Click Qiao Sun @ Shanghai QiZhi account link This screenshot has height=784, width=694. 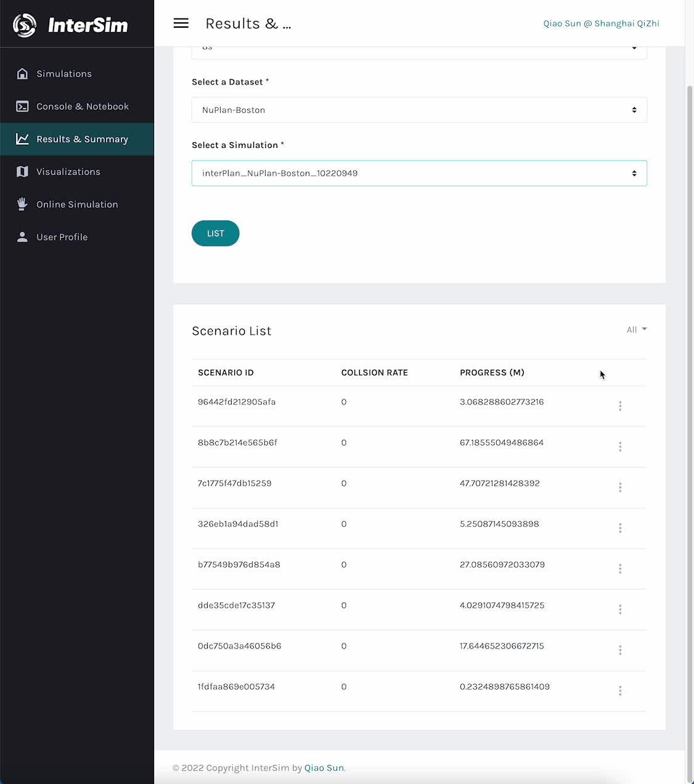pos(601,23)
